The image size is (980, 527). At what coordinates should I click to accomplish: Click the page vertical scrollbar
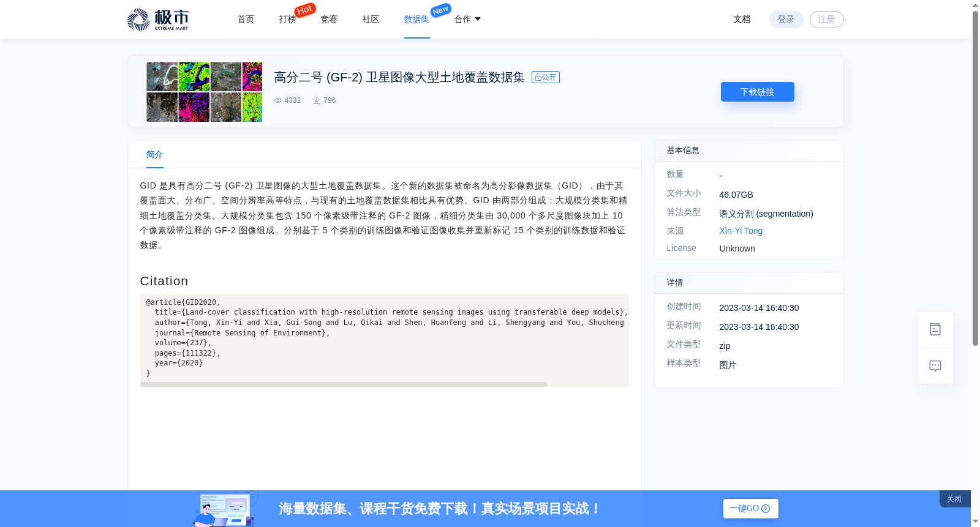[975, 178]
